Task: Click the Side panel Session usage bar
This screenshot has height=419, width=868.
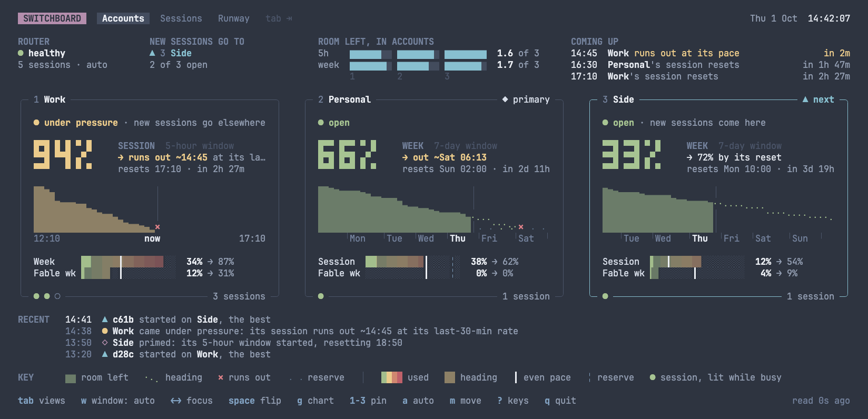Action: pyautogui.click(x=697, y=262)
